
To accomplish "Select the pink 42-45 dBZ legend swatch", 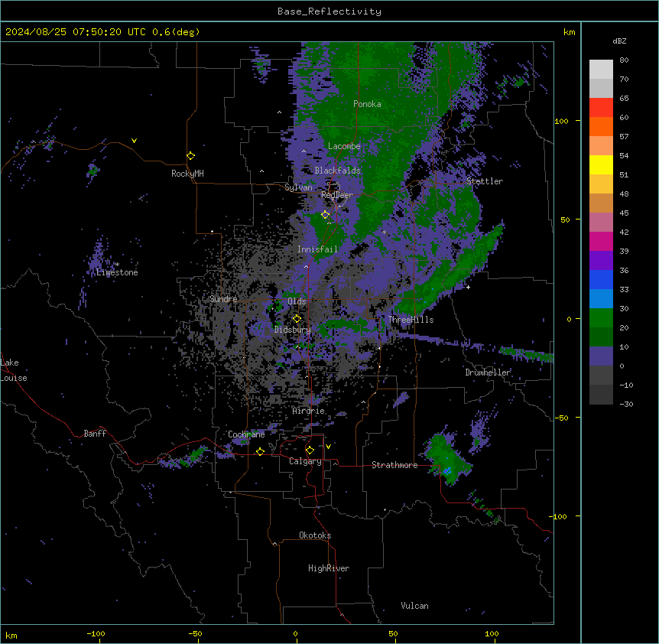I will click(601, 223).
